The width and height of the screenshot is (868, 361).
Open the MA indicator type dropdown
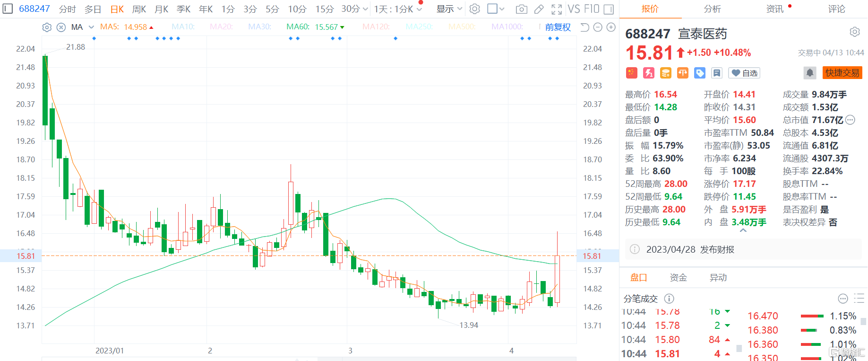pos(91,27)
